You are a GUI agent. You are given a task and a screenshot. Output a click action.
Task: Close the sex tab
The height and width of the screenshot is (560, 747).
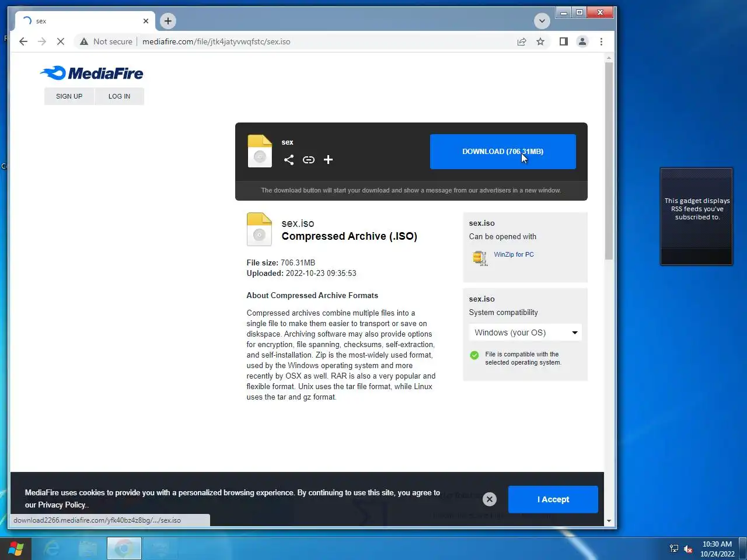[x=146, y=21]
